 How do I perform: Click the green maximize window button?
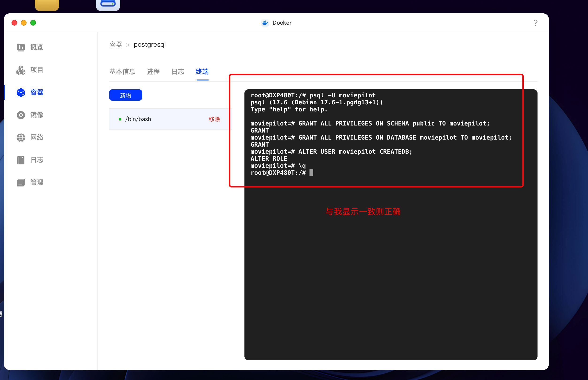tap(33, 23)
